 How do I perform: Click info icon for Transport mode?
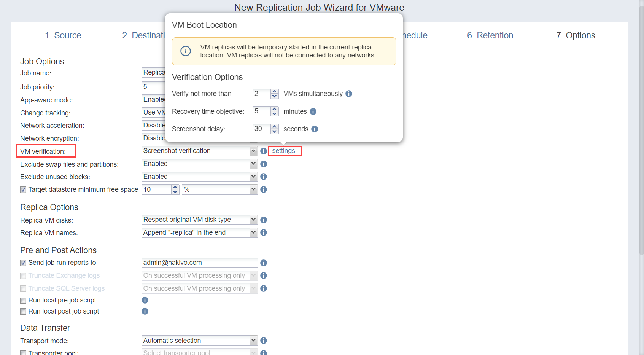pos(263,341)
